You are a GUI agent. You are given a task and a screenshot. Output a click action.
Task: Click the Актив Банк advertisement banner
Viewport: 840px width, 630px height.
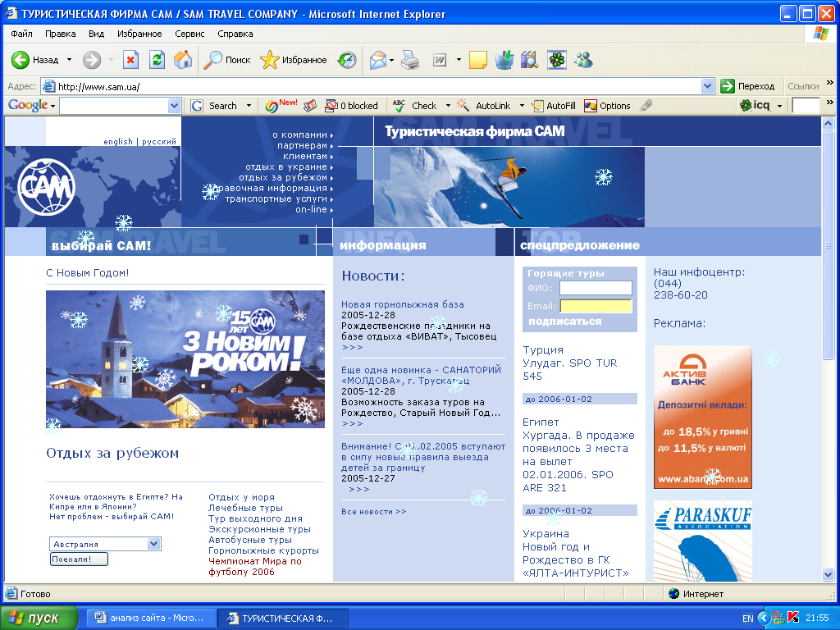pos(703,418)
